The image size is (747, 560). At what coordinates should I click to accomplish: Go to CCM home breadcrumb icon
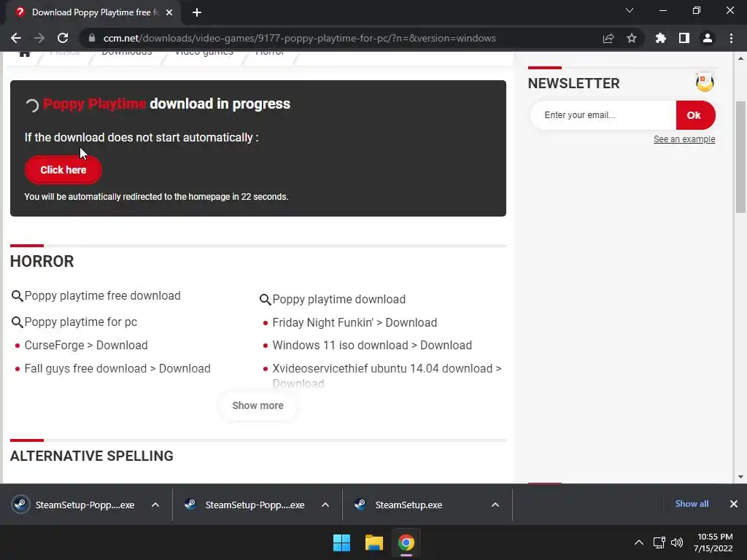click(x=24, y=53)
